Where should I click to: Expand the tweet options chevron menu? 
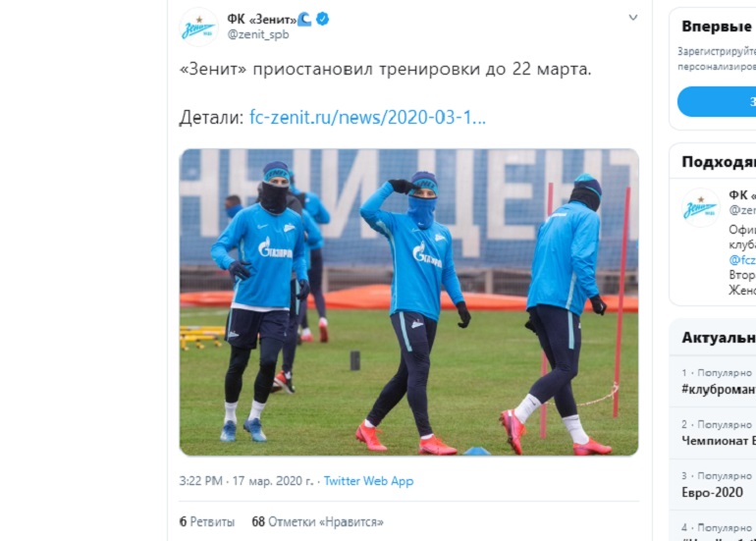pos(633,18)
